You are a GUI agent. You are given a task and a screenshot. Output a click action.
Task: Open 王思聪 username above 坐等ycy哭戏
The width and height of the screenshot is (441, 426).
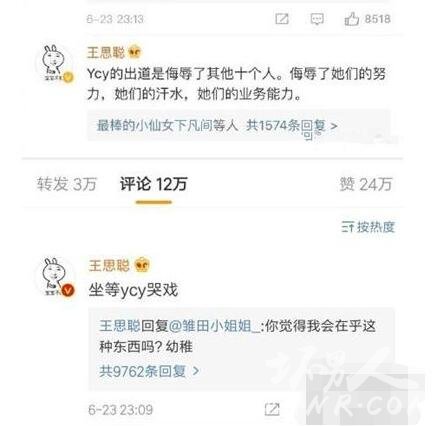pos(109,266)
